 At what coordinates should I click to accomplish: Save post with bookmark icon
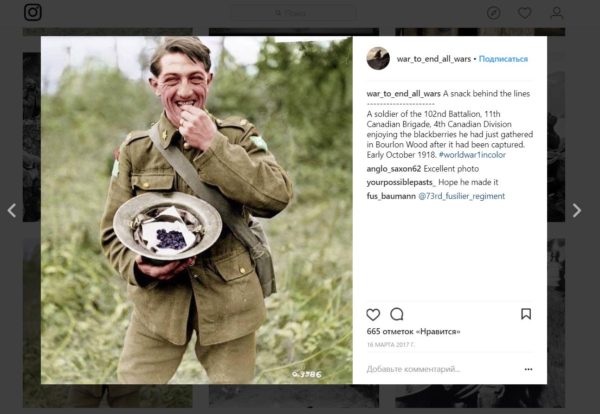click(526, 314)
